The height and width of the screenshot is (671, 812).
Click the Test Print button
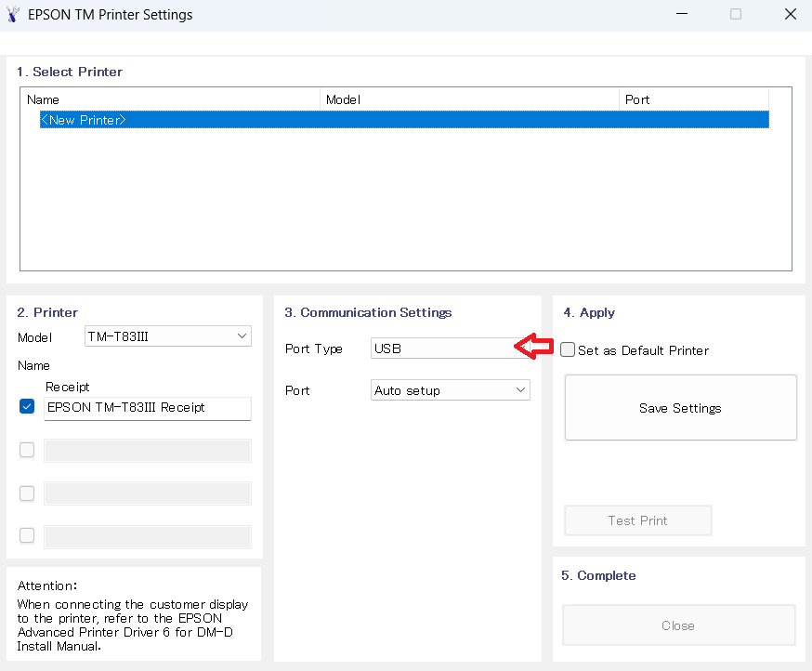637,520
